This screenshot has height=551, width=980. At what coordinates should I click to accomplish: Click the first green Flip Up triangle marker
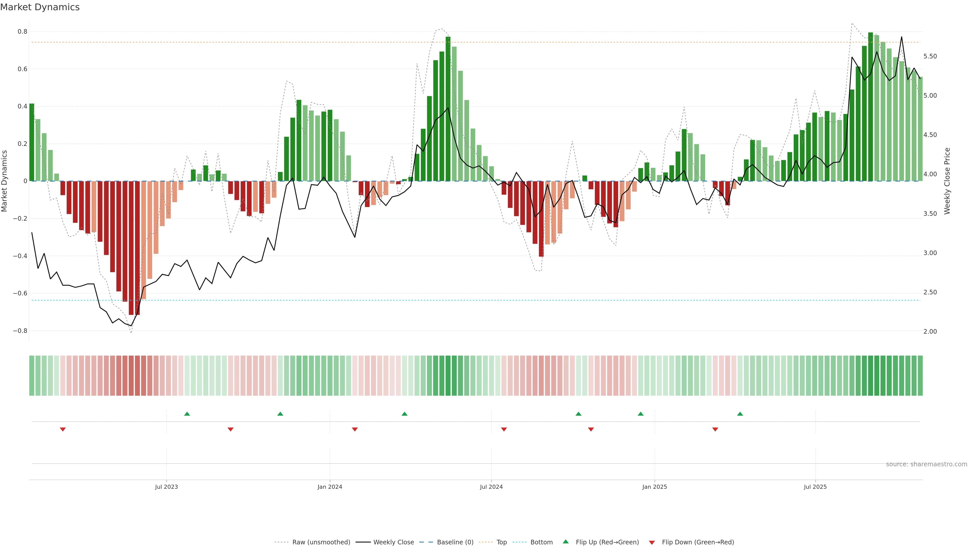[x=187, y=414]
